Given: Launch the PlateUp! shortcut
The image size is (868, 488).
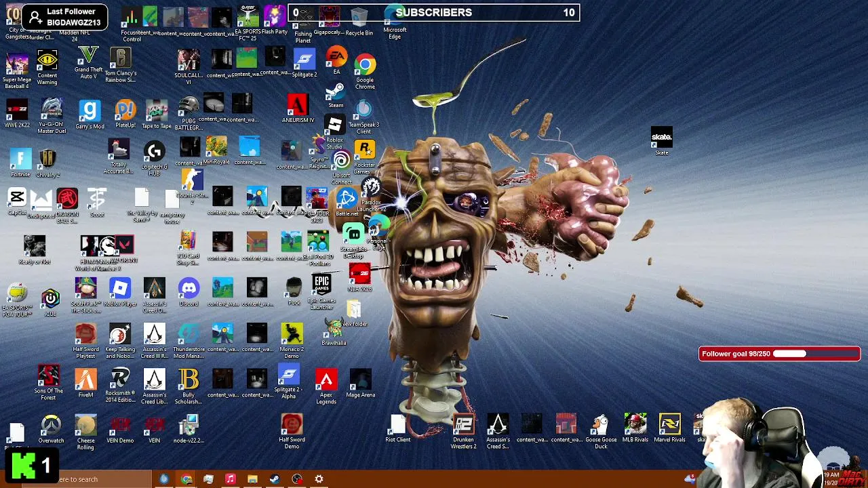Looking at the screenshot, I should pyautogui.click(x=125, y=114).
